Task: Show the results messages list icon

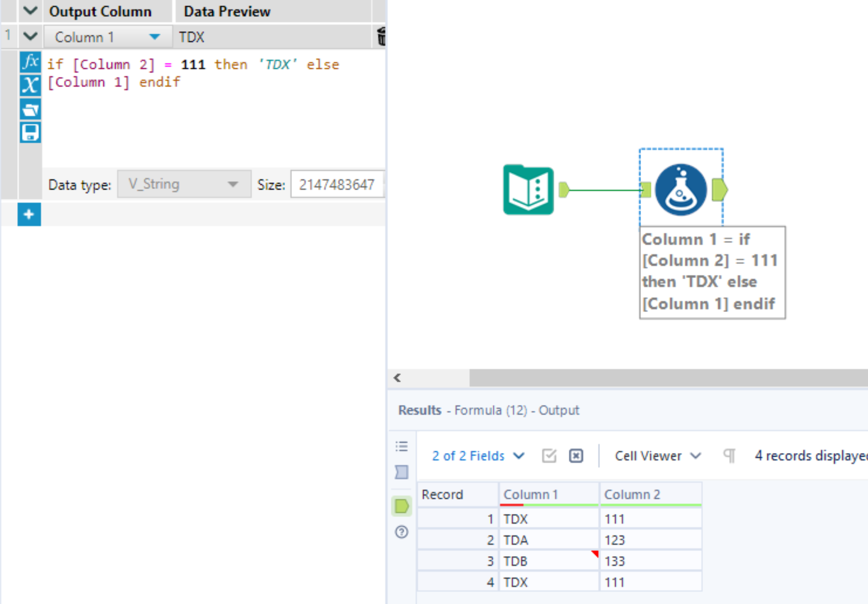Action: pos(402,446)
